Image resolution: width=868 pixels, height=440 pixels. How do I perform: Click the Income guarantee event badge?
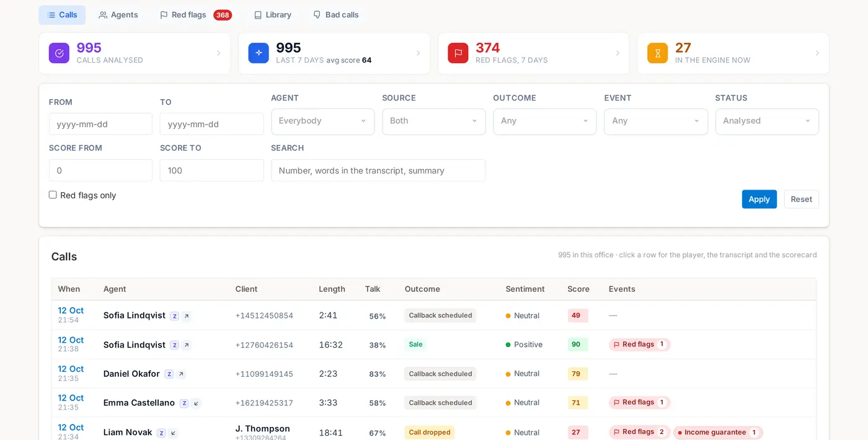[718, 433]
